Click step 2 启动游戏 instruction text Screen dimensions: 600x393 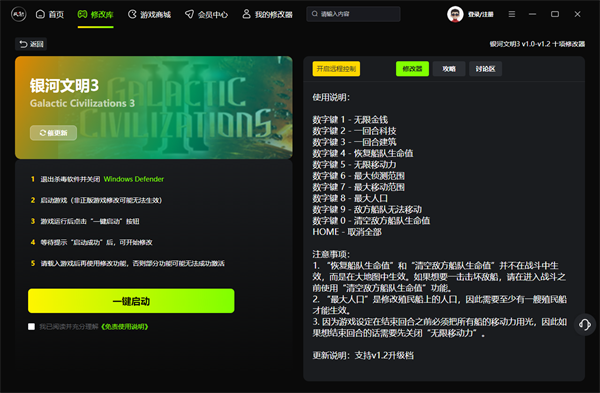click(101, 200)
